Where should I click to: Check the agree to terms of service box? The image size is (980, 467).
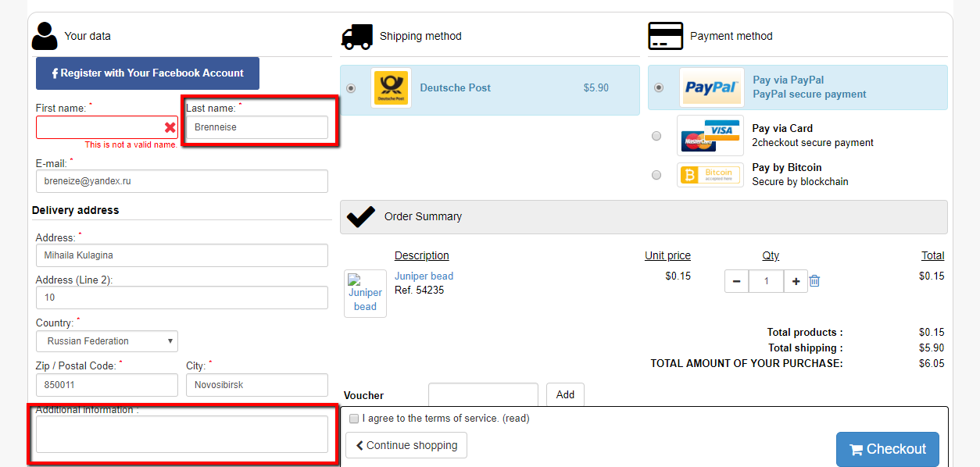(x=354, y=419)
